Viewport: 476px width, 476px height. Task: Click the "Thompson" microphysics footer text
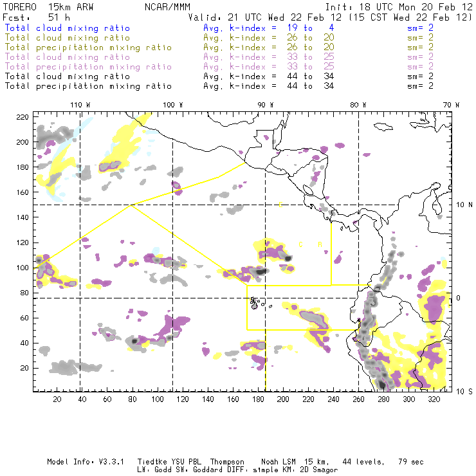pyautogui.click(x=227, y=462)
